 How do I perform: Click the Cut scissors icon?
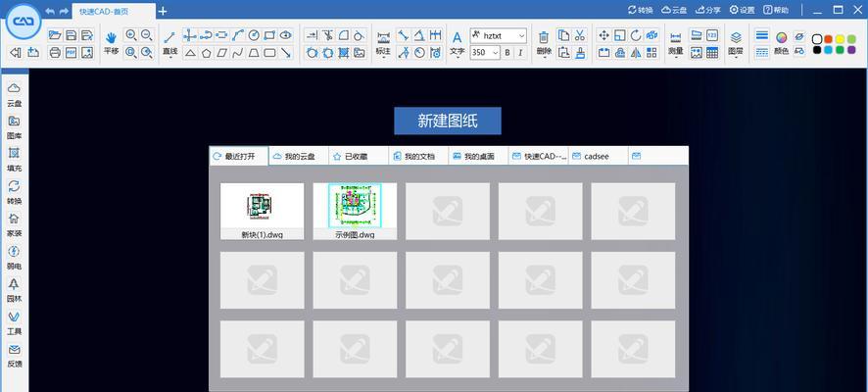coord(580,35)
